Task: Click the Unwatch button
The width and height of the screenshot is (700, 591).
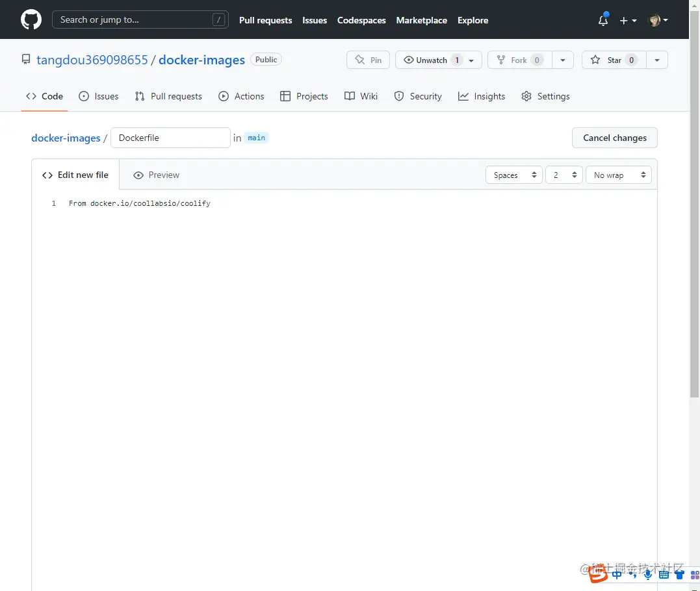Action: (x=438, y=60)
